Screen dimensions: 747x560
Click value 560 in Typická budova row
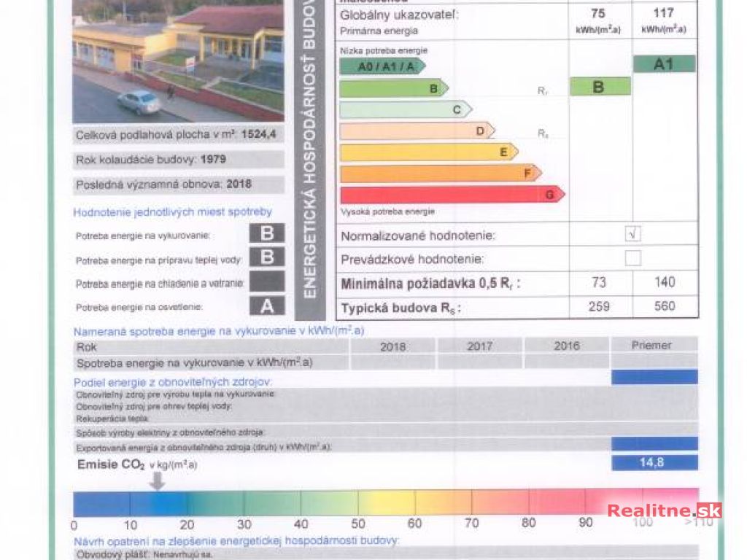click(x=665, y=306)
